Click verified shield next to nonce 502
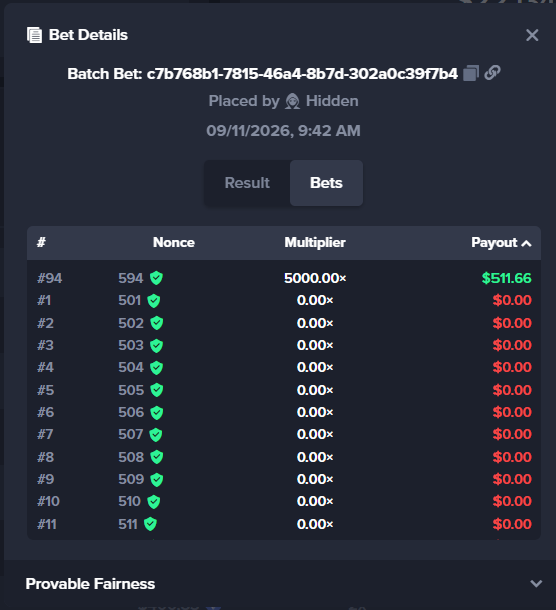 [157, 323]
